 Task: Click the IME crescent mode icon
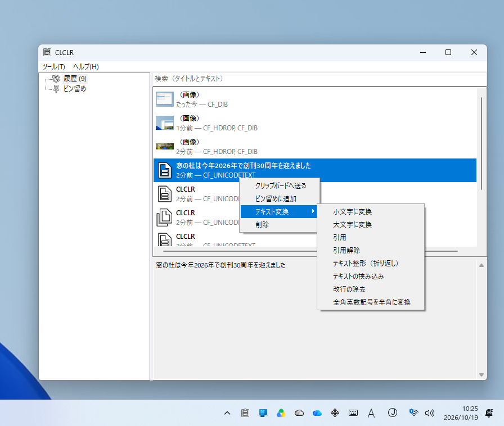coord(393,413)
